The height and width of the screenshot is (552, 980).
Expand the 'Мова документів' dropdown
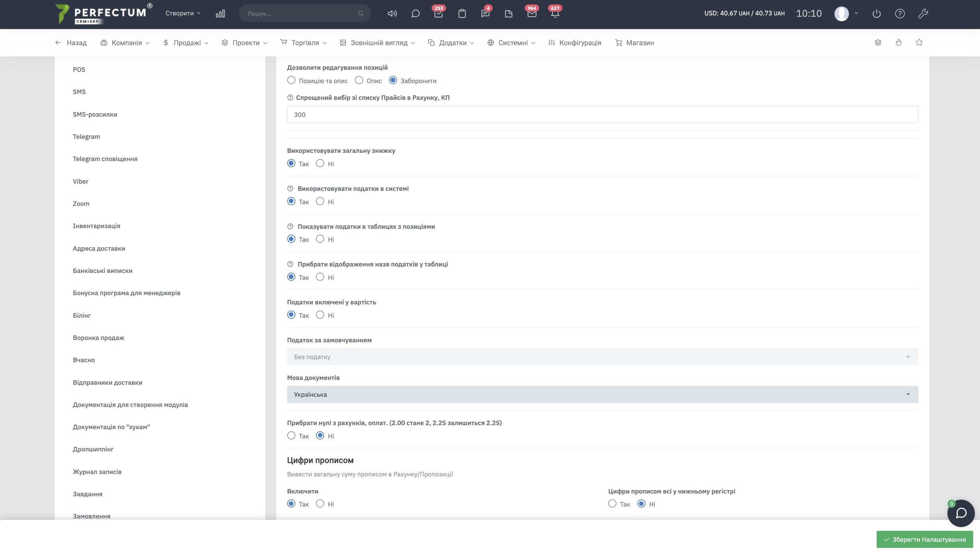point(602,394)
